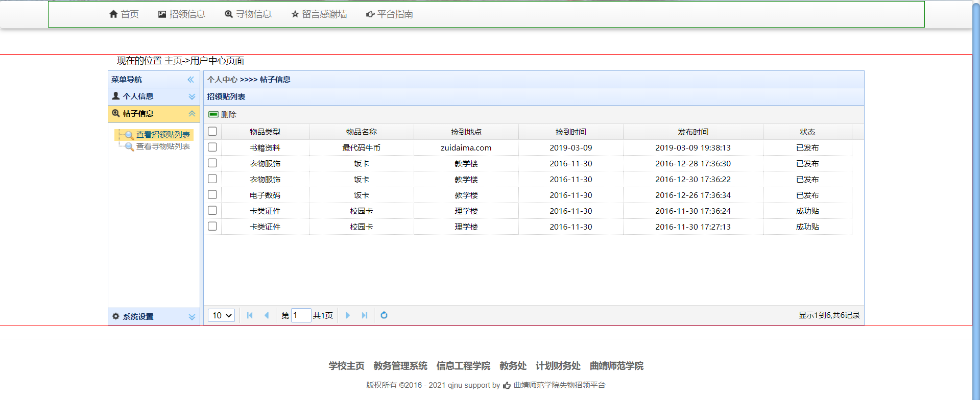
Task: Collapse the 帖子信息 accordion arrow
Action: click(x=192, y=114)
